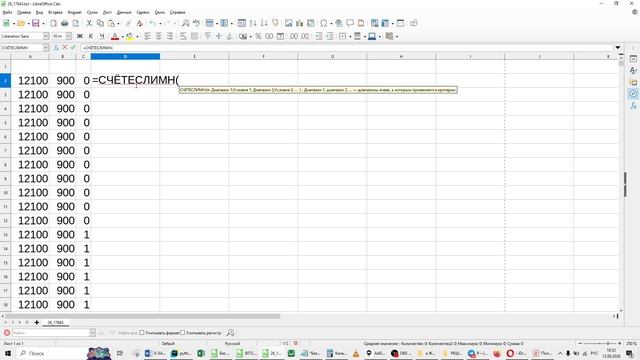The image size is (640, 360).
Task: Open font color dropdown arrow
Action: [122, 36]
